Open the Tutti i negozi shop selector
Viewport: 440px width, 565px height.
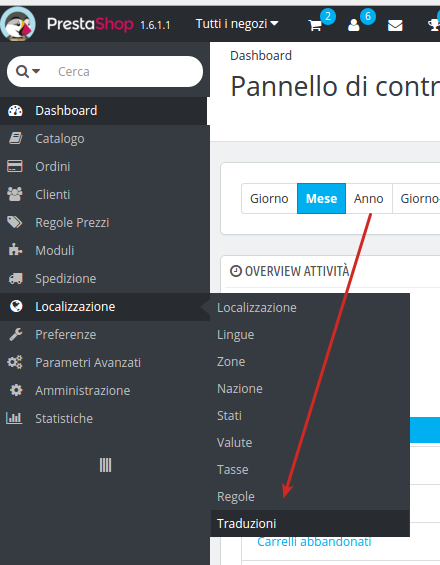(237, 24)
